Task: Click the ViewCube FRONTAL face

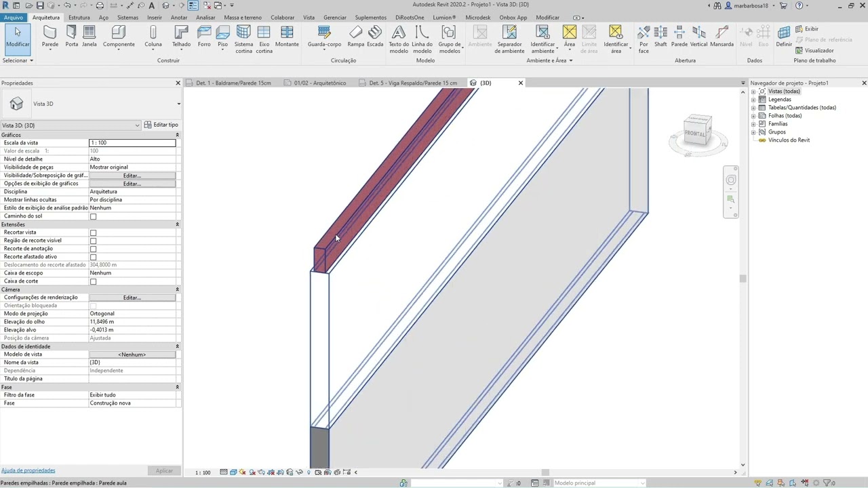Action: tap(696, 133)
